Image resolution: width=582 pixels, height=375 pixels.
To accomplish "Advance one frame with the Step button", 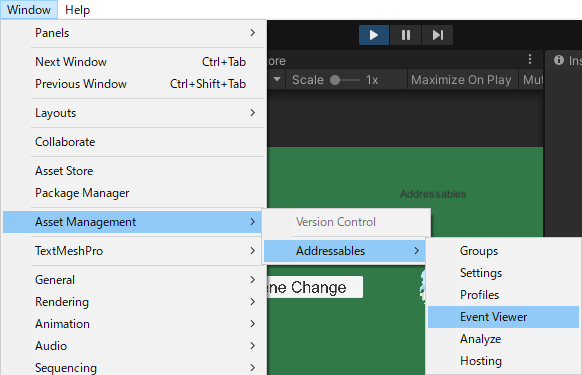I will [438, 35].
